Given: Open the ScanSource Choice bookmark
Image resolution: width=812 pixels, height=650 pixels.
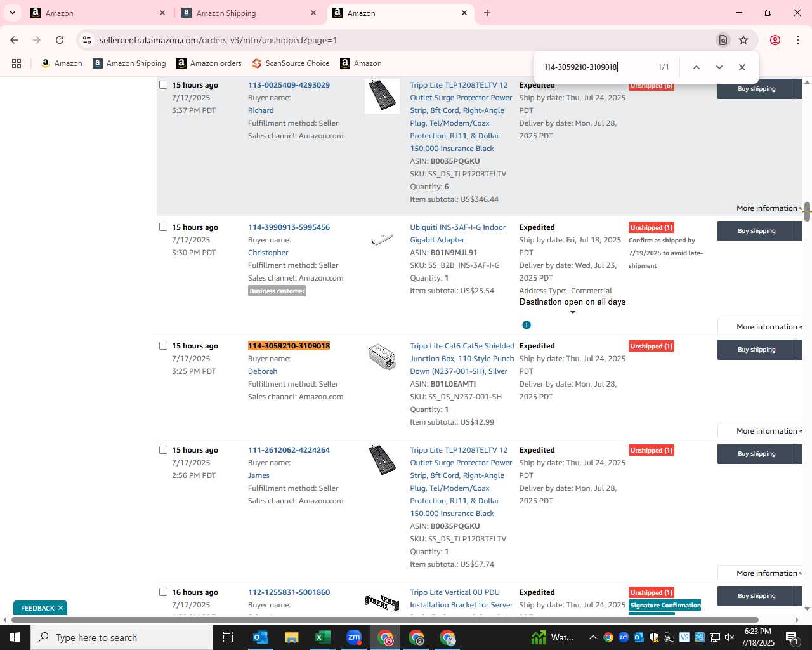Looking at the screenshot, I should tap(291, 63).
